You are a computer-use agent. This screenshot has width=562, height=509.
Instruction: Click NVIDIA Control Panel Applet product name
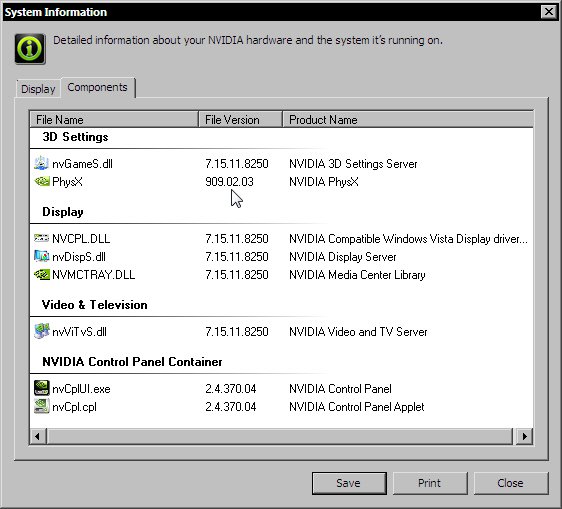coord(357,407)
